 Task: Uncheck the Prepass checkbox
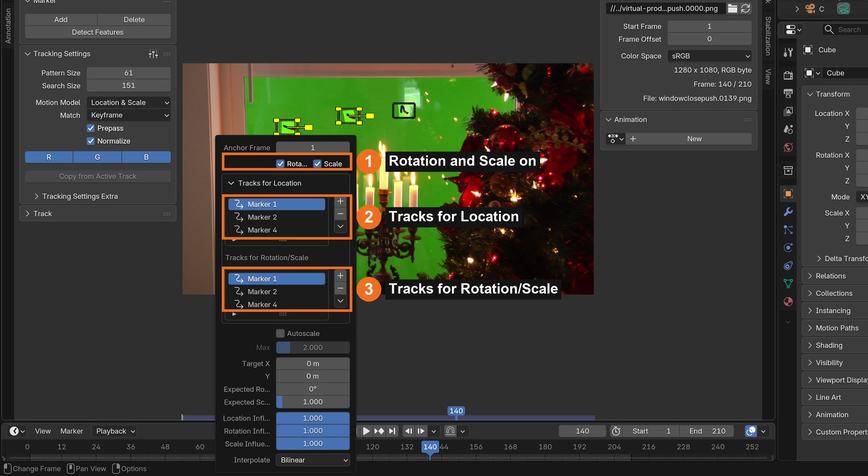coord(91,128)
